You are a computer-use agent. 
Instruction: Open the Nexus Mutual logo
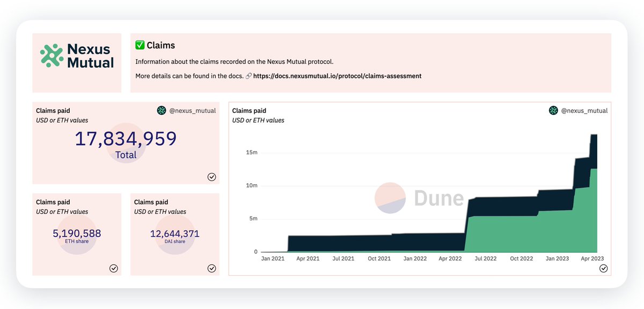pyautogui.click(x=77, y=56)
